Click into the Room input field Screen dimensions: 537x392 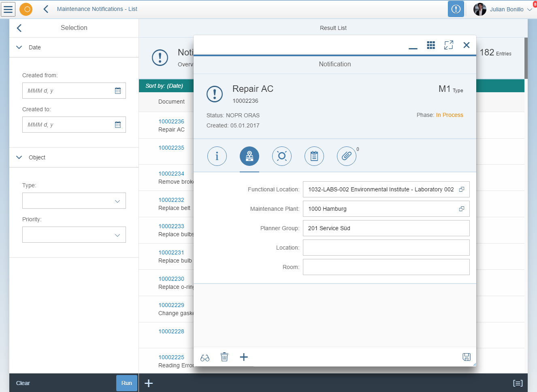(386, 267)
